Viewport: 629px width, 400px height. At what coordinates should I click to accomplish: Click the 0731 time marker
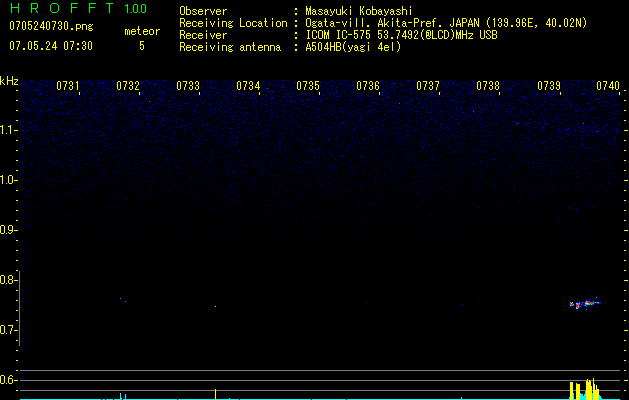[68, 86]
